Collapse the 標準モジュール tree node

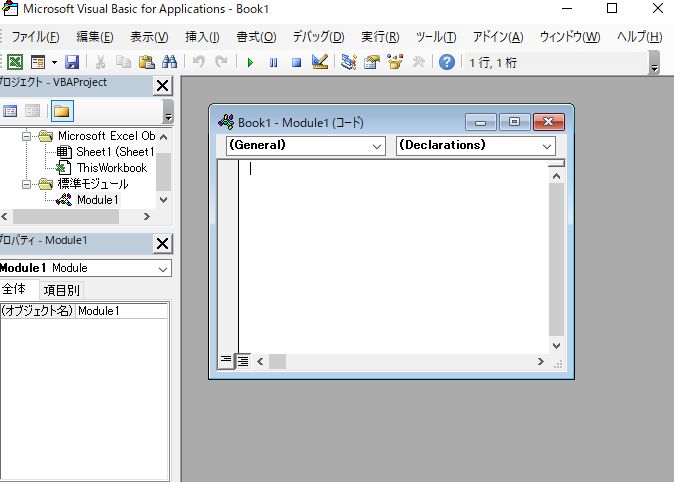point(26,184)
